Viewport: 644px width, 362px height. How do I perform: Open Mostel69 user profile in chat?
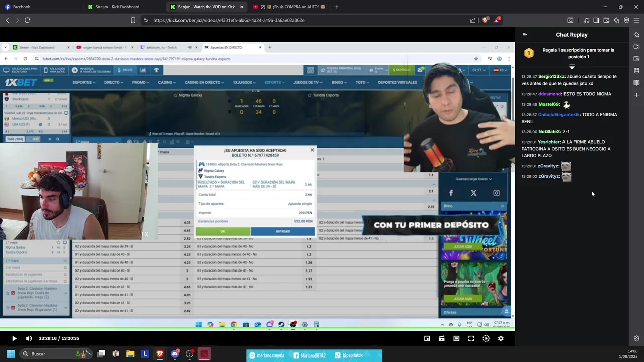549,104
